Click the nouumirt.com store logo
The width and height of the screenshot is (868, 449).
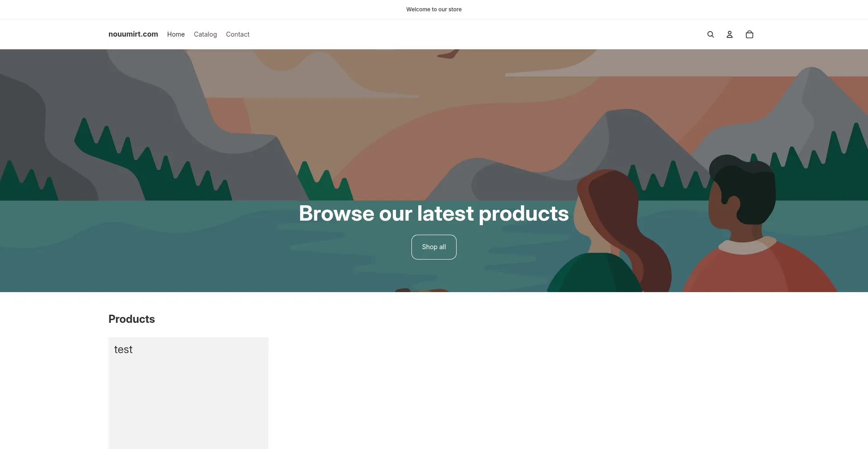click(x=133, y=34)
